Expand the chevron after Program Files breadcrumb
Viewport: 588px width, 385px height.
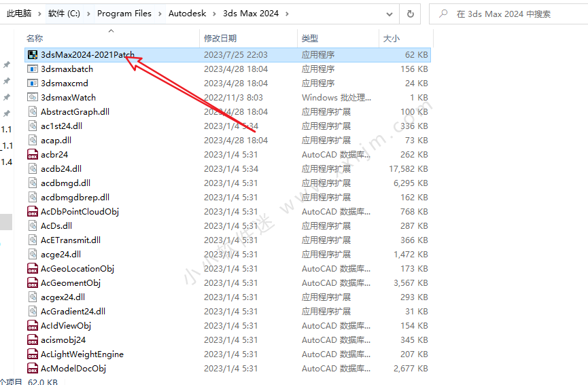(x=160, y=14)
